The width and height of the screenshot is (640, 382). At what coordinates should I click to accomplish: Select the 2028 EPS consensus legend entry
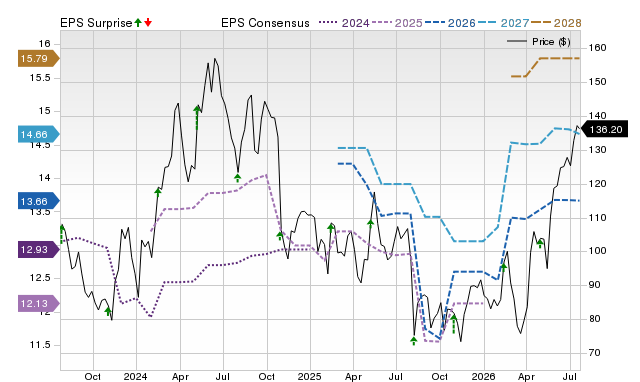point(556,23)
